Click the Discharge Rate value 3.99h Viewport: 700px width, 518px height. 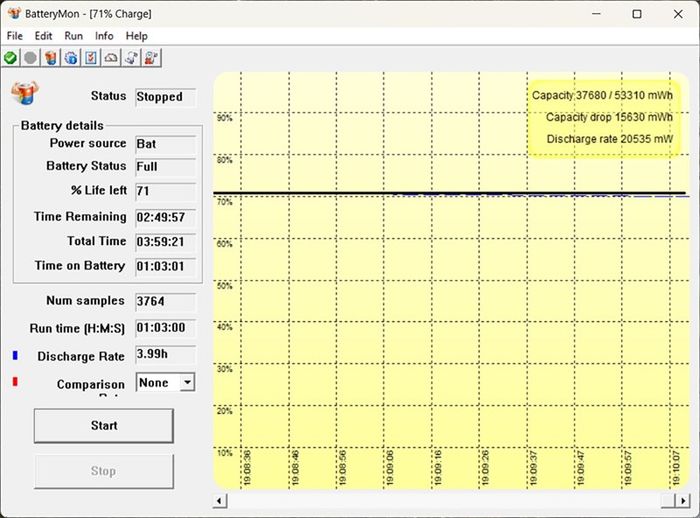165,354
